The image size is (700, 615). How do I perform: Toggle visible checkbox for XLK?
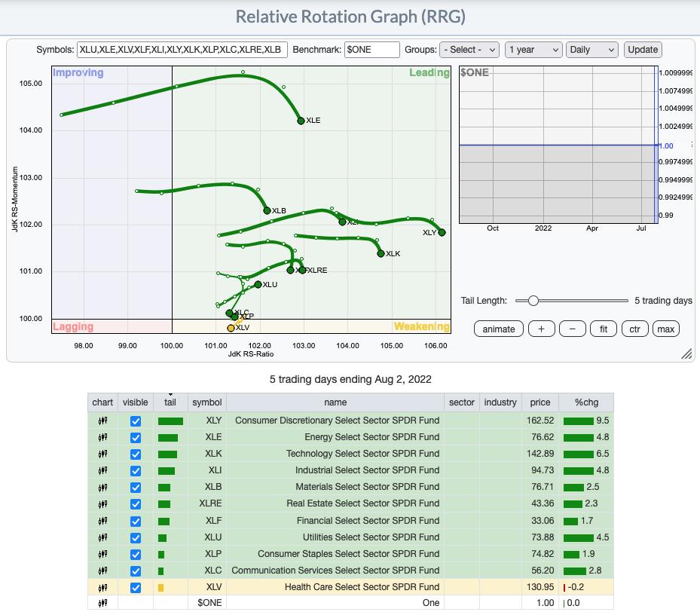[136, 454]
